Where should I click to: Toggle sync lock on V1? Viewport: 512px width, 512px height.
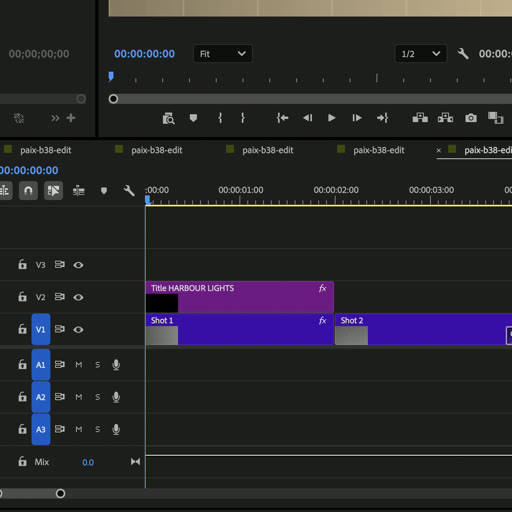click(x=60, y=329)
